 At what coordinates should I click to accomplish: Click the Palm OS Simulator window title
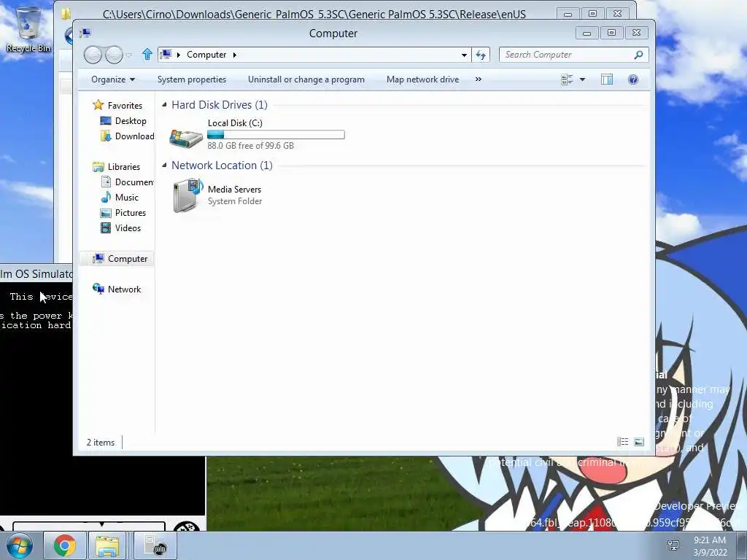pyautogui.click(x=36, y=274)
